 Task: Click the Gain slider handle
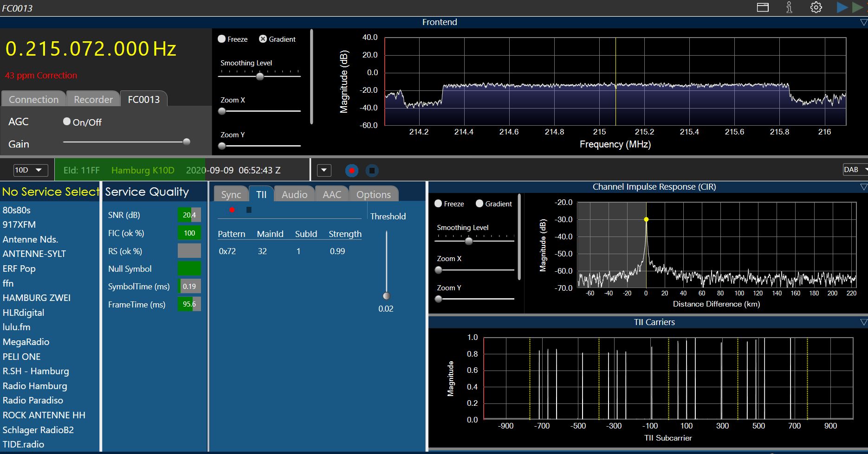(187, 142)
